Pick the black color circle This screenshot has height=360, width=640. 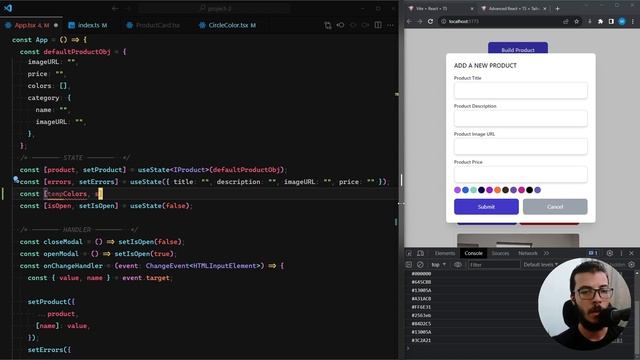point(529,190)
